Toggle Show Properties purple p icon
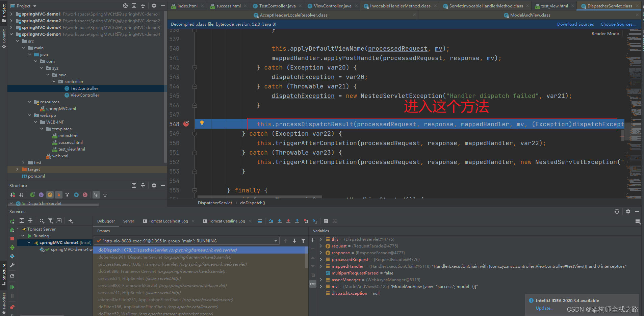The height and width of the screenshot is (316, 644). (41, 195)
